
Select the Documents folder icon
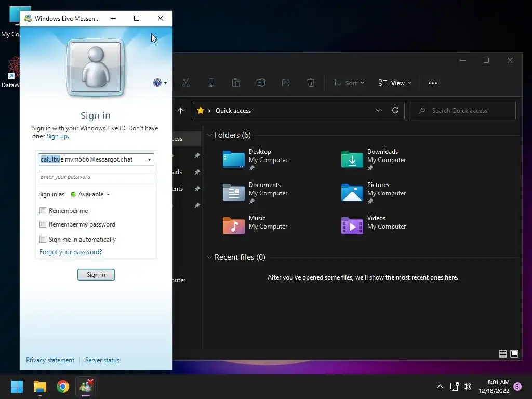pos(233,192)
